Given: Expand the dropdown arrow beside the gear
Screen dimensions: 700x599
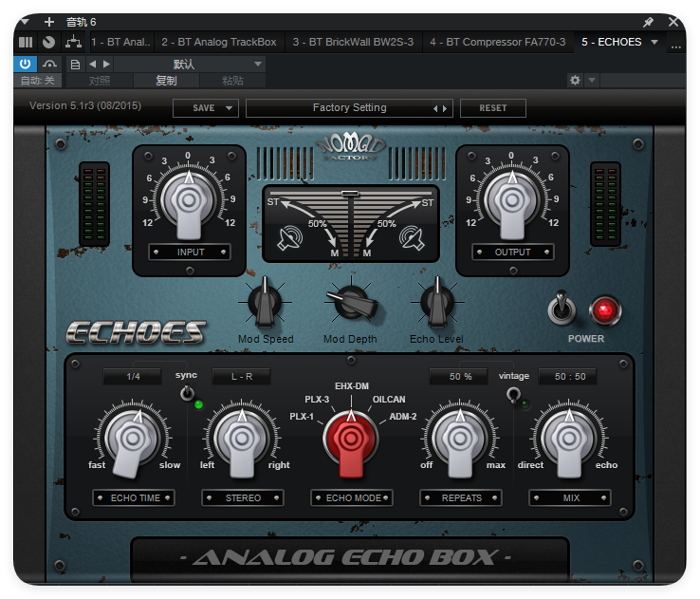Looking at the screenshot, I should click(x=592, y=81).
